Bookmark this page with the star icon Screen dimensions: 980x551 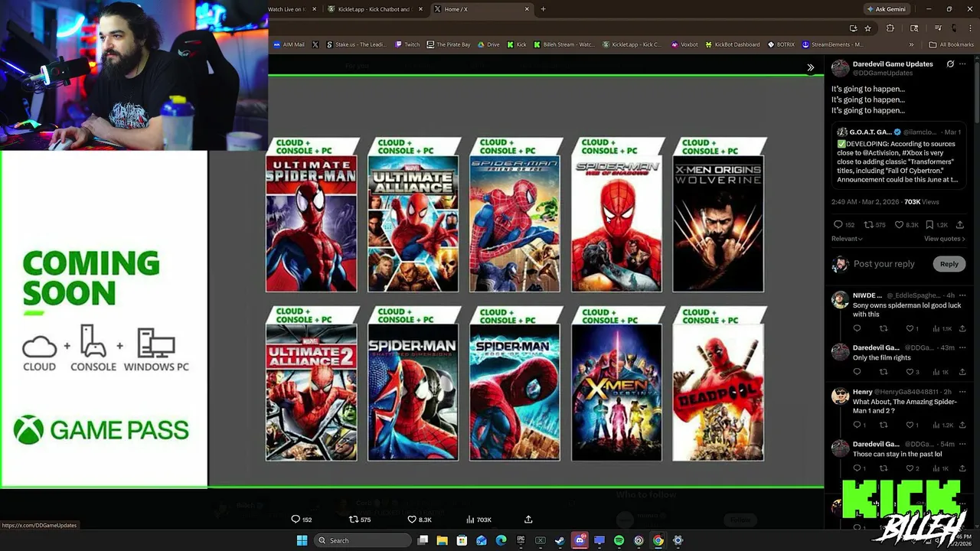[x=867, y=28]
